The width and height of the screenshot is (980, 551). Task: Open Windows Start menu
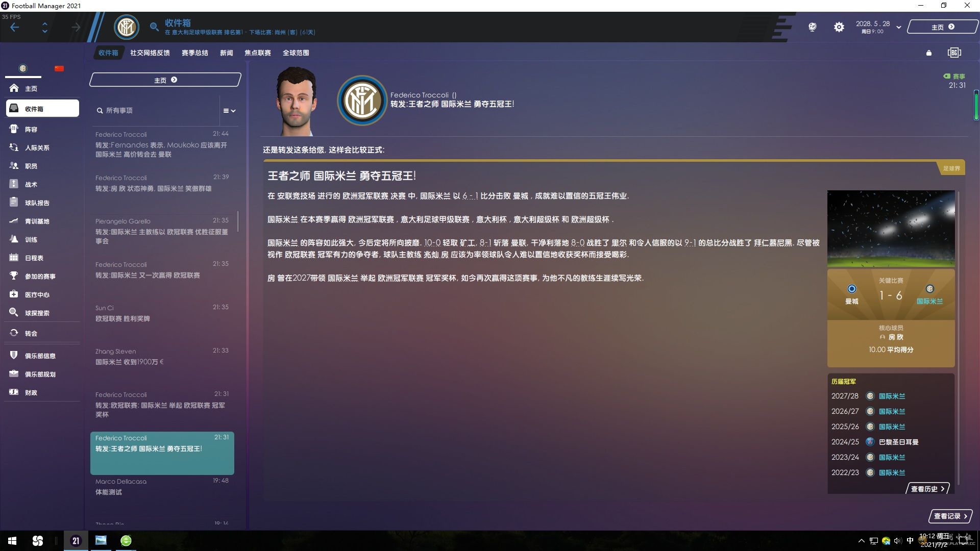pos(12,541)
